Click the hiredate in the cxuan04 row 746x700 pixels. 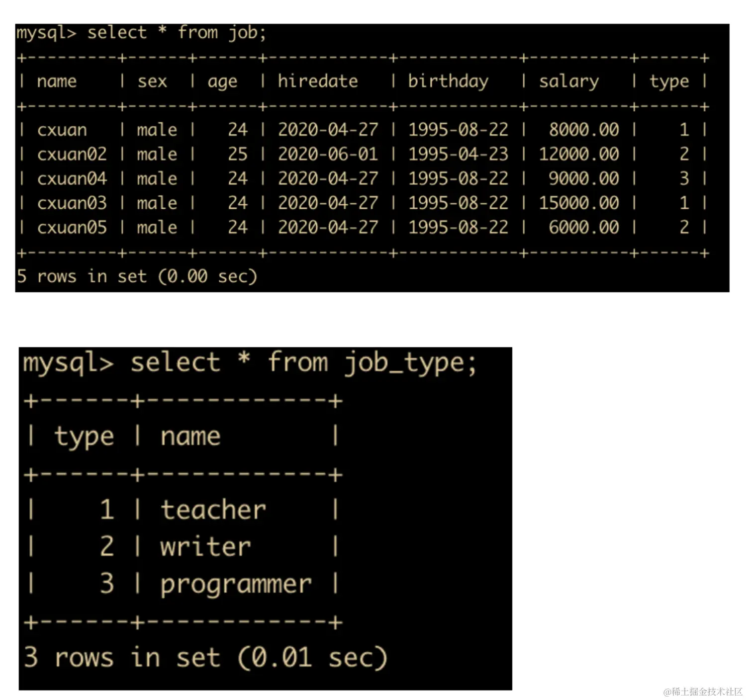328,178
